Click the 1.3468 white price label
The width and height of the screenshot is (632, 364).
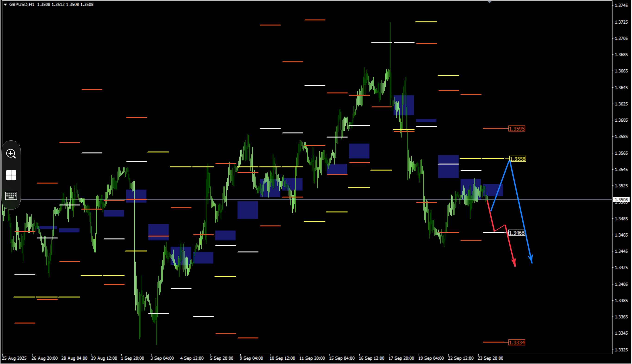(517, 233)
